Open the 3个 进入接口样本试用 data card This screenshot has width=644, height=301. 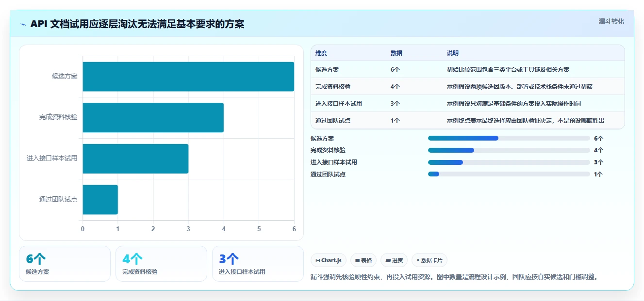coord(258,264)
